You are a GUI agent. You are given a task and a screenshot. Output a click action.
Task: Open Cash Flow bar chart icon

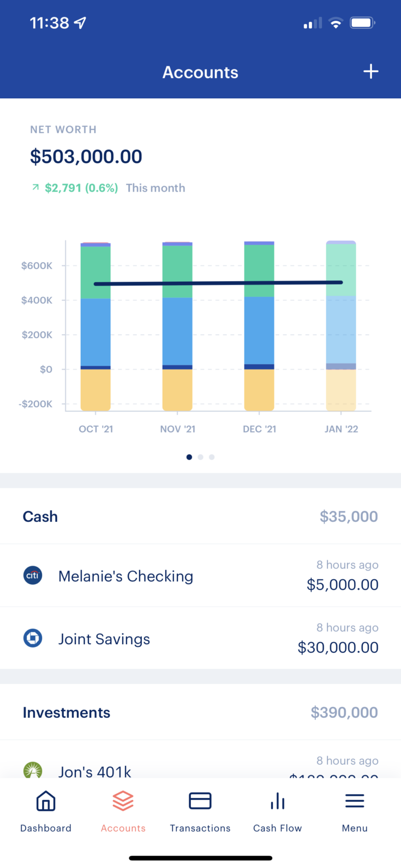click(x=278, y=801)
